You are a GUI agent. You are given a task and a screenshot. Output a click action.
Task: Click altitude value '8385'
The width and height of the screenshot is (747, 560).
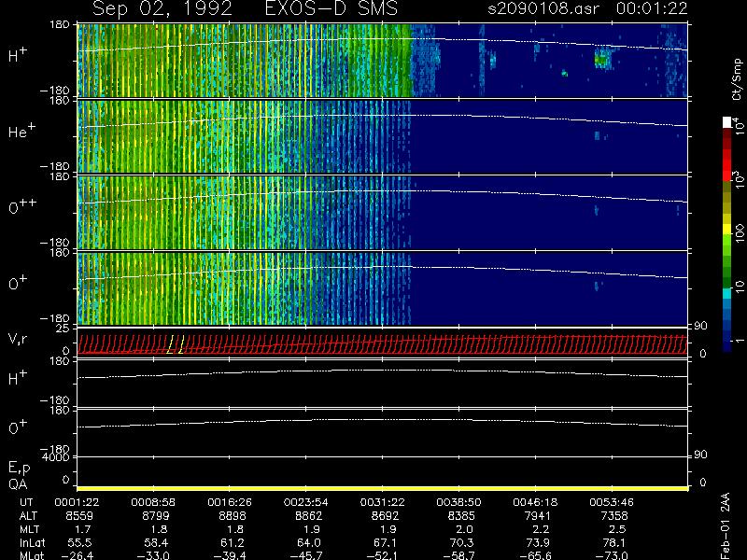(x=461, y=516)
